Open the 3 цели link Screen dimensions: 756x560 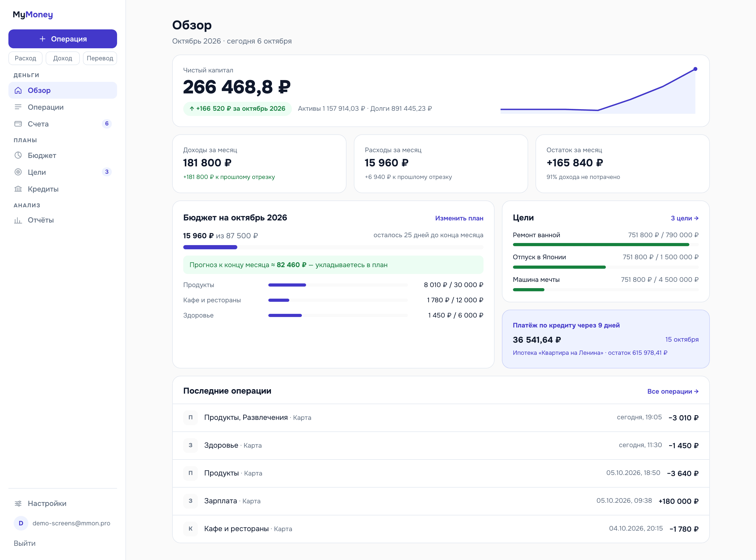pos(684,218)
